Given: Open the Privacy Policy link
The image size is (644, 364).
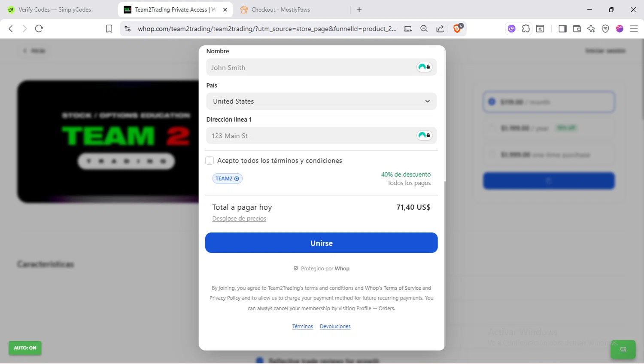Looking at the screenshot, I should [x=225, y=298].
